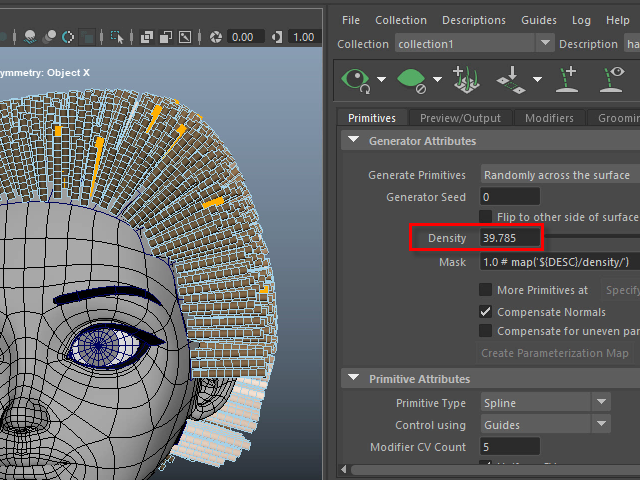640x480 pixels.
Task: Click the exposure aperture icon in viewport toolbar
Action: (x=215, y=37)
